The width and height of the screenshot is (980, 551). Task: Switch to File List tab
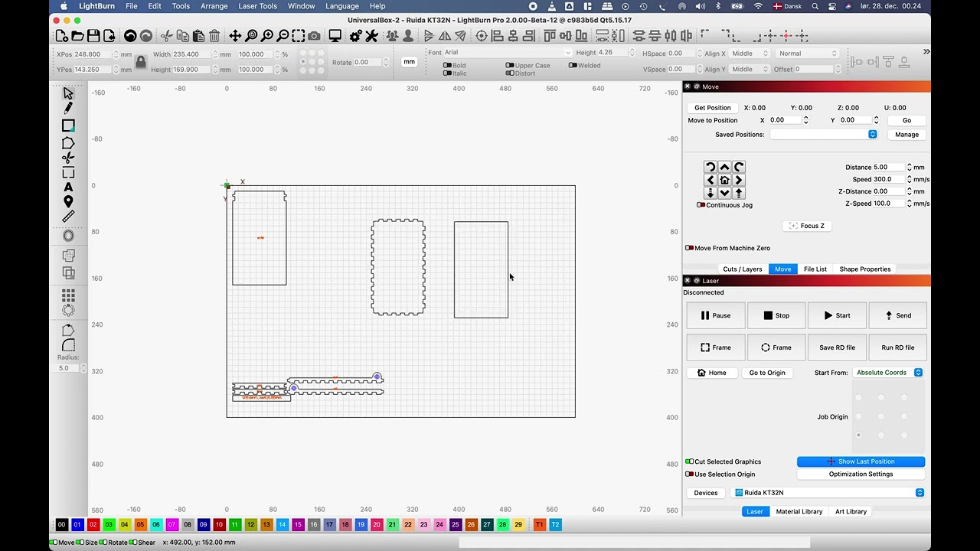(815, 269)
